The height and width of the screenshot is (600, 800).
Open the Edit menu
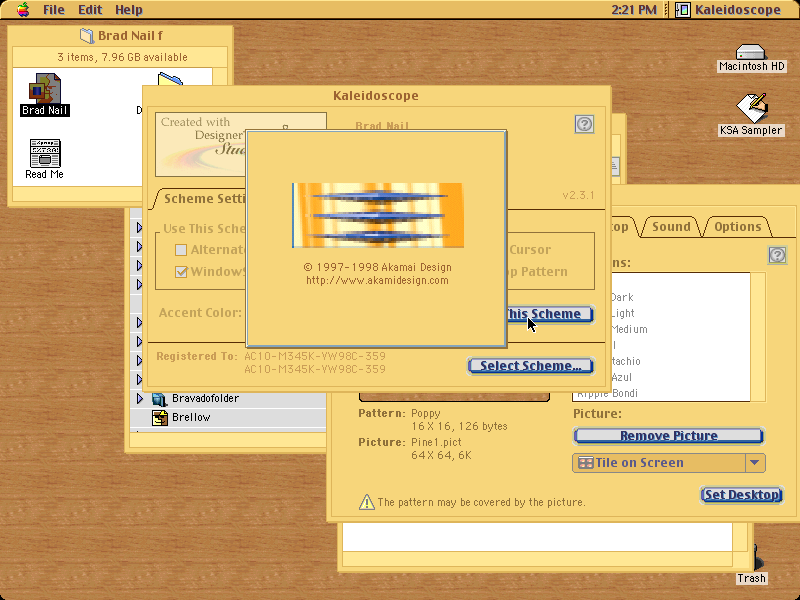click(x=90, y=10)
